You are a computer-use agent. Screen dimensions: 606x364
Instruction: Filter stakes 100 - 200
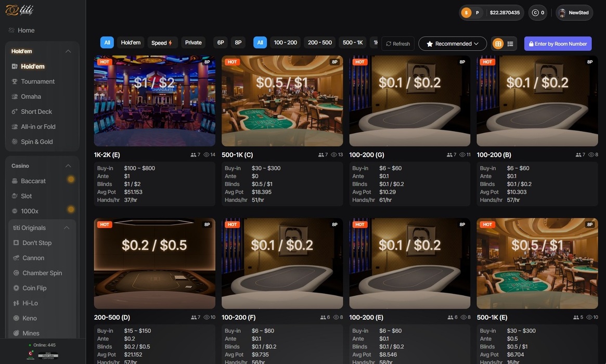click(285, 43)
